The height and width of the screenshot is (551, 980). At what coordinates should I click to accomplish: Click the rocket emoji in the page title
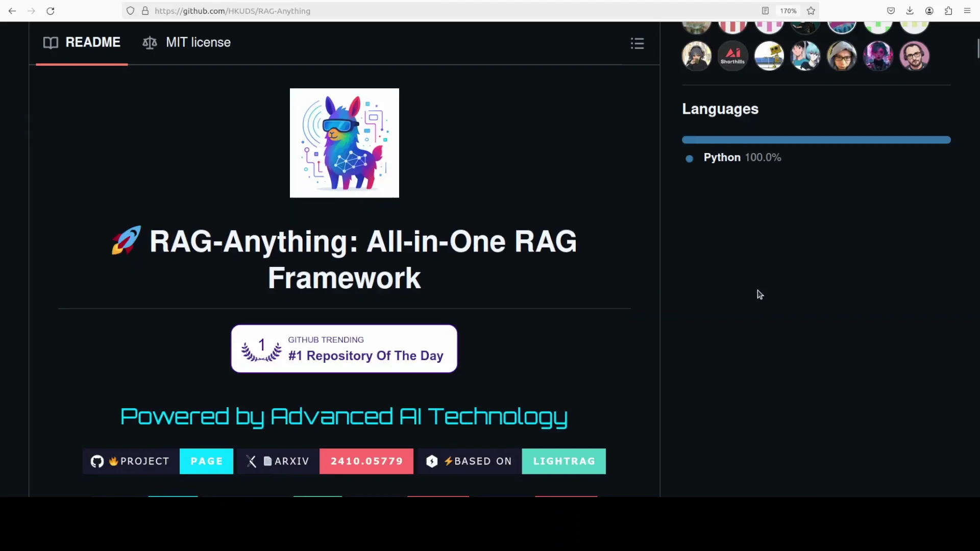coord(125,241)
